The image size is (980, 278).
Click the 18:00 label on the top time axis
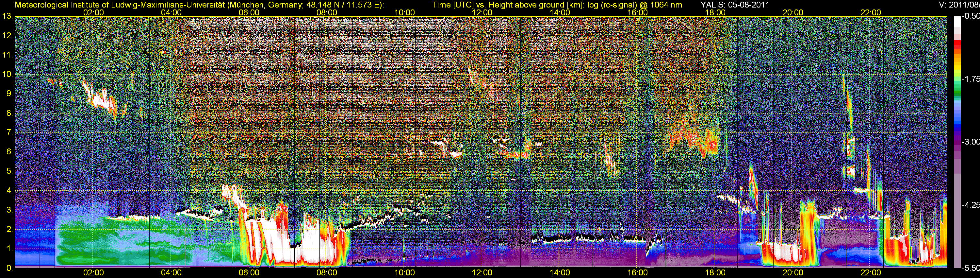pos(715,12)
